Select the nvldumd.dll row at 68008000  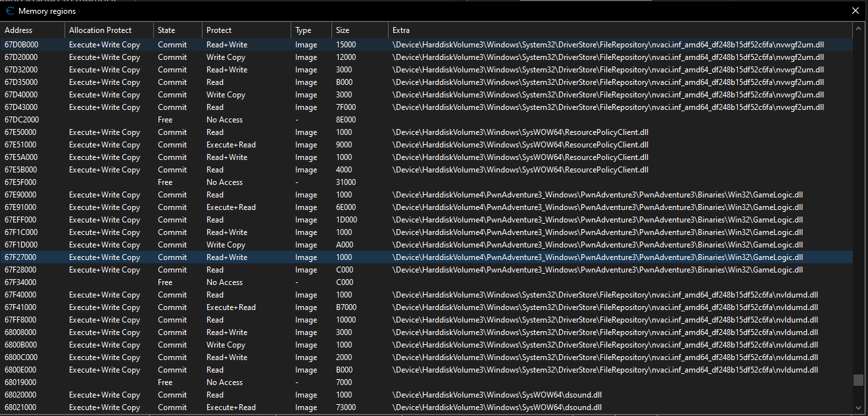pyautogui.click(x=426, y=332)
